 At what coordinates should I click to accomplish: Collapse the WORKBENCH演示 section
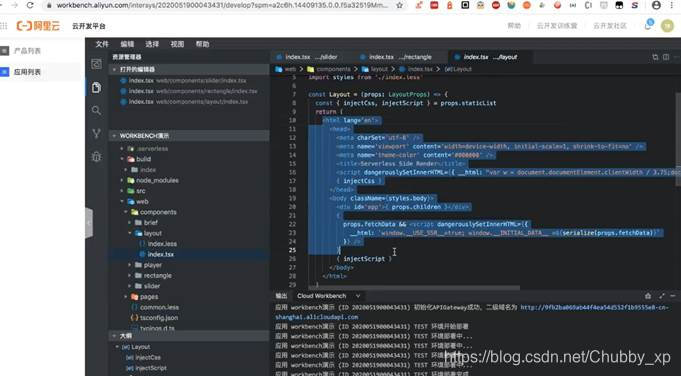coord(189,136)
